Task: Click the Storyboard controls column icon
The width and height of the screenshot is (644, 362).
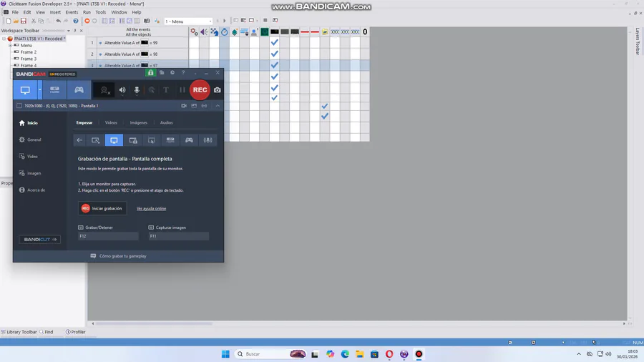Action: [214, 32]
